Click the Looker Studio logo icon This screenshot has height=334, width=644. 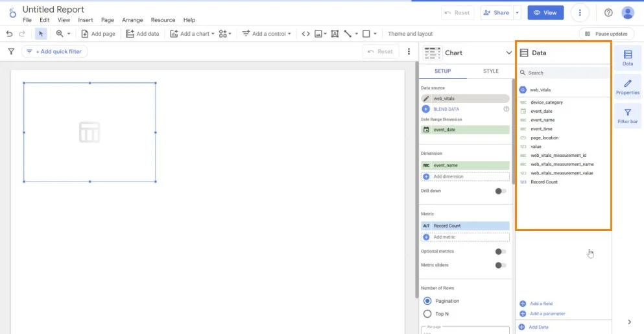coord(12,13)
